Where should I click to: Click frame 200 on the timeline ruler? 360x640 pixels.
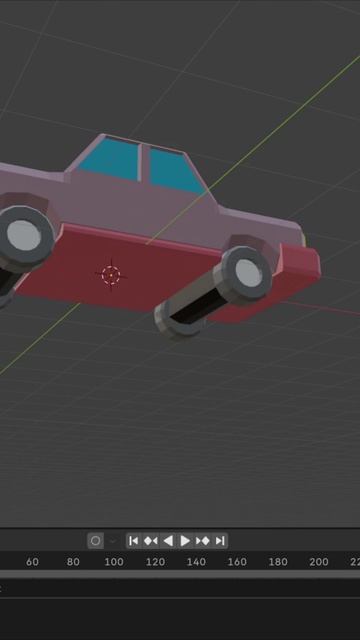point(319,562)
